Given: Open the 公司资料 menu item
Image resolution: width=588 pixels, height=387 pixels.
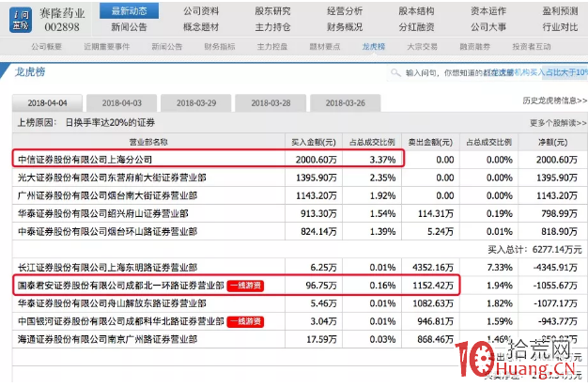Looking at the screenshot, I should pyautogui.click(x=201, y=11).
